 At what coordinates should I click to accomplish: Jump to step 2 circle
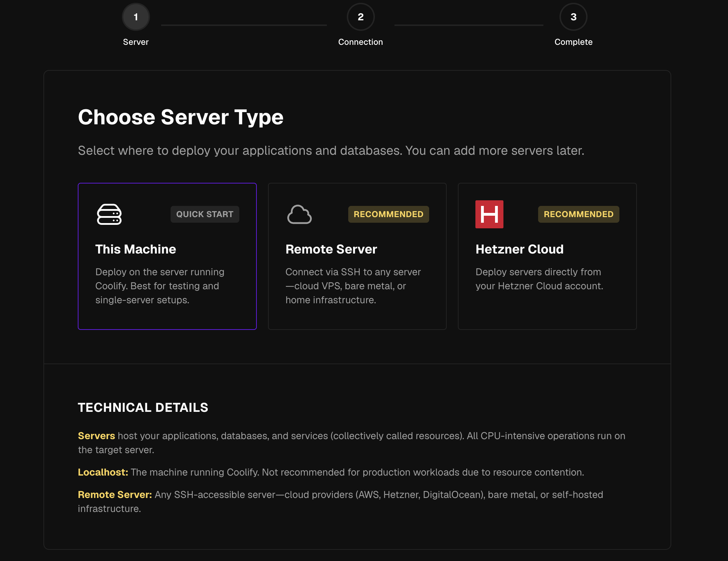click(x=361, y=17)
